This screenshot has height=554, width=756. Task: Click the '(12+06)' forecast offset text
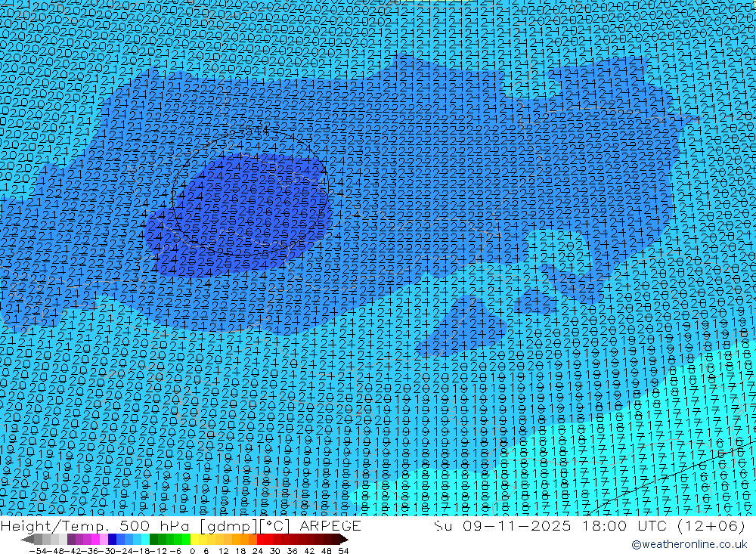(x=711, y=525)
